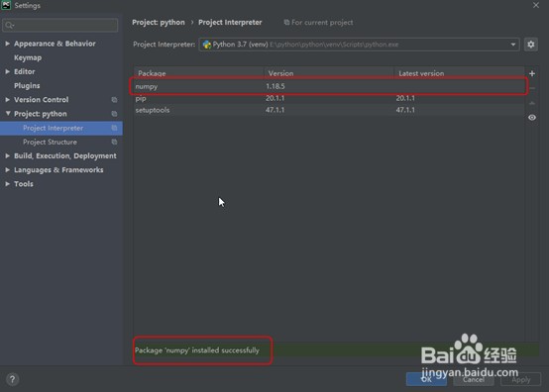
Task: Click the Cancel button
Action: point(474,379)
